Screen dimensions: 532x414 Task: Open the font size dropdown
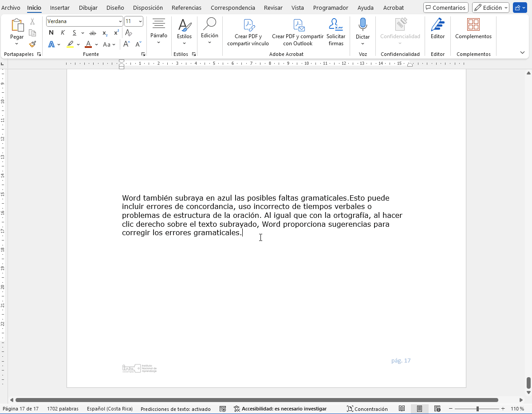tap(141, 21)
